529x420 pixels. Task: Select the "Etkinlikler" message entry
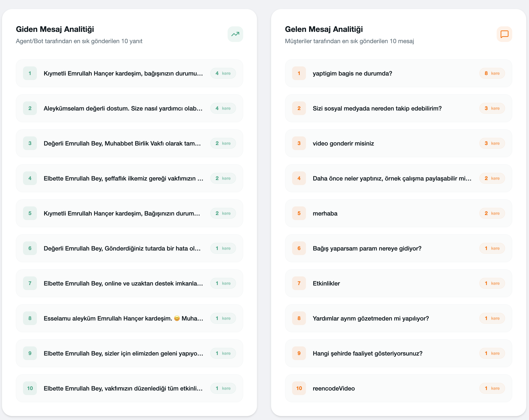(x=326, y=283)
